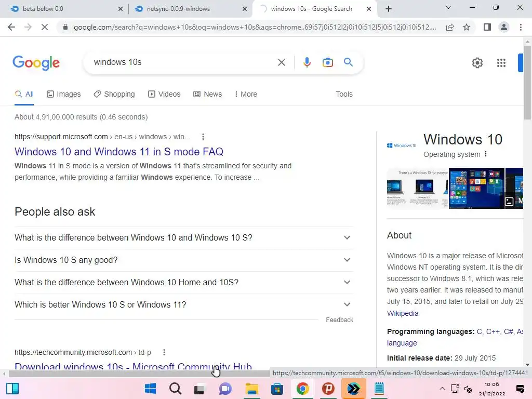Open Windows Start menu
The height and width of the screenshot is (399, 532).
coord(150,389)
